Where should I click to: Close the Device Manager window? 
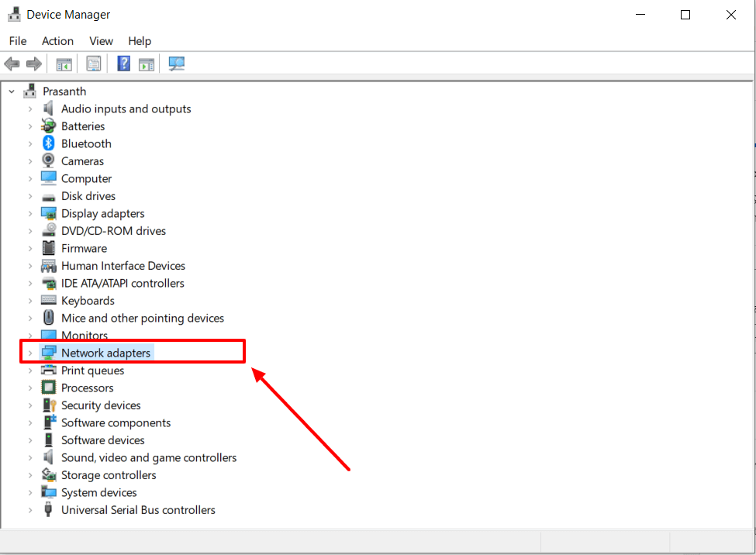(x=731, y=15)
